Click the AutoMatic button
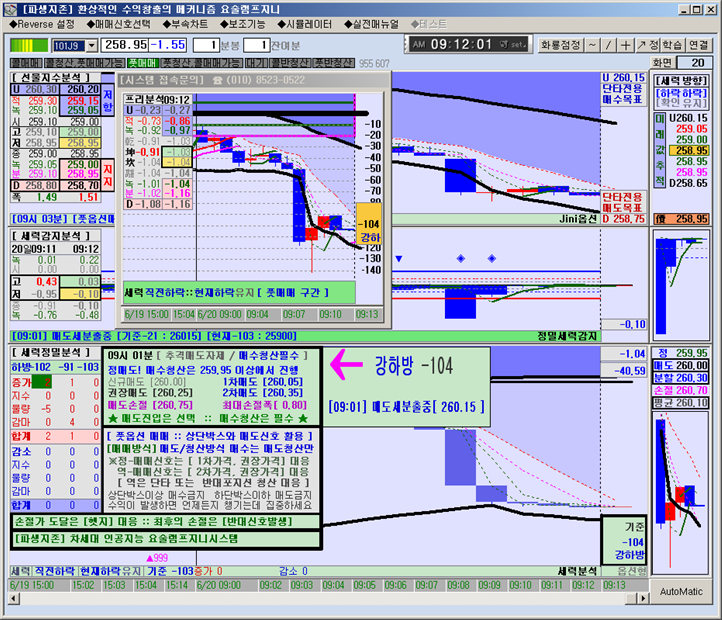 pos(681,591)
